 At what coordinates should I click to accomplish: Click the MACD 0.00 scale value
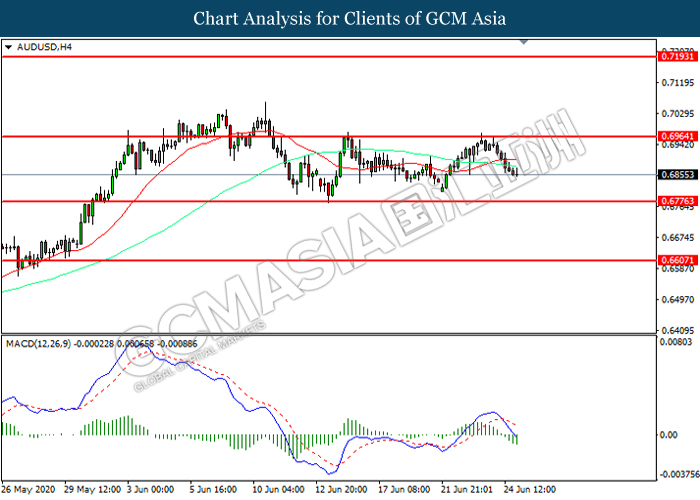669,435
